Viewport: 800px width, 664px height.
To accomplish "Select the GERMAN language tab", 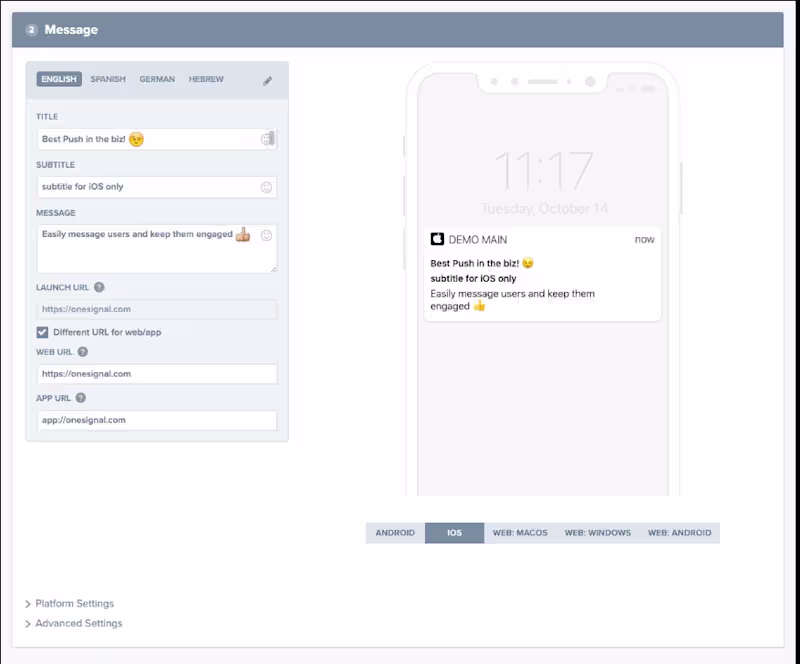I will (157, 79).
